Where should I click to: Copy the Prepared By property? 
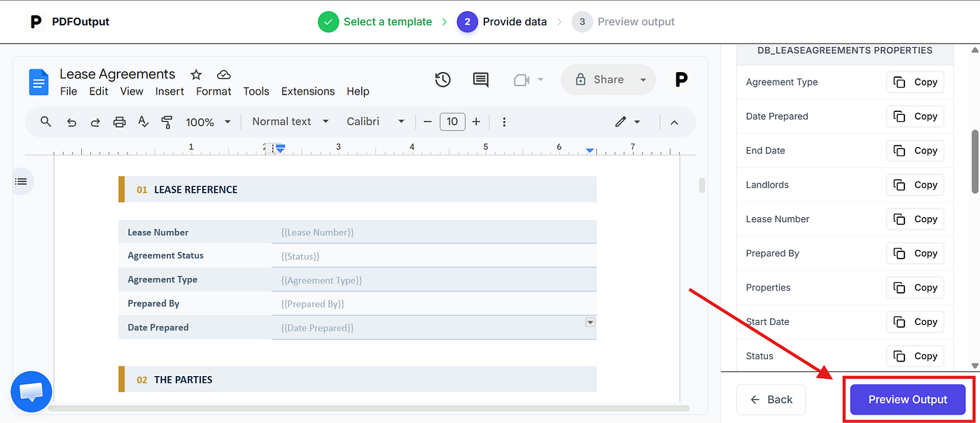[x=916, y=254]
